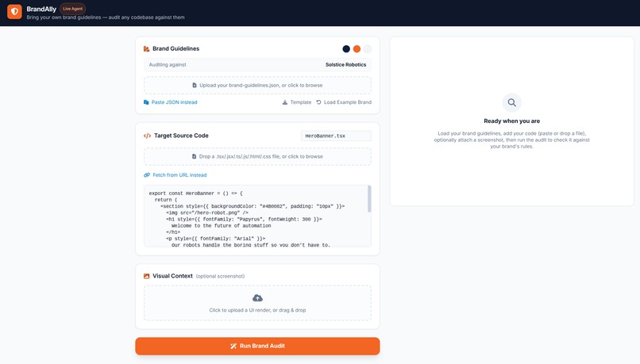640x364 pixels.
Task: Click the Brand Guidelines heading
Action: pos(176,48)
